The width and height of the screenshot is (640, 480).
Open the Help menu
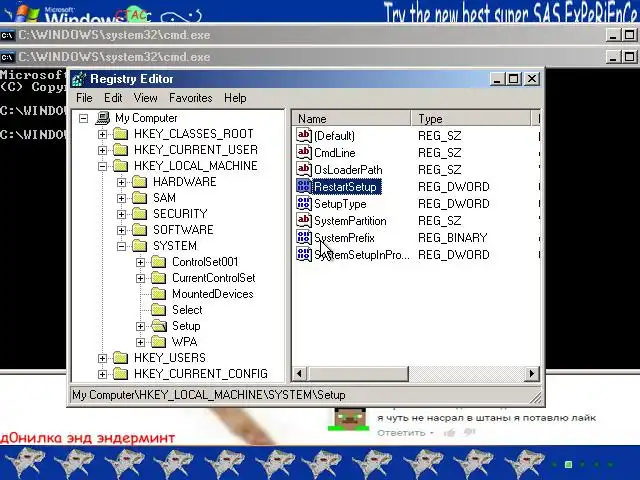(x=235, y=98)
